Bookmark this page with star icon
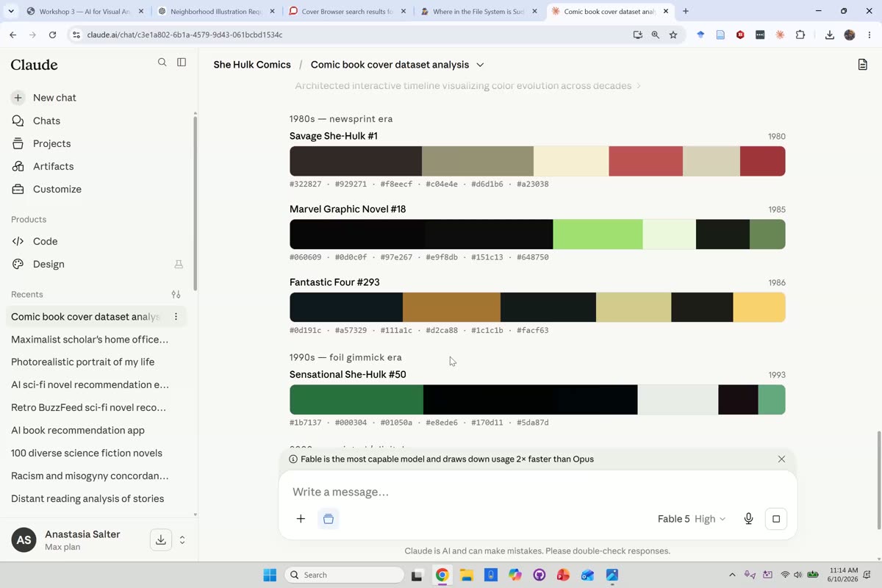The image size is (882, 588). click(x=673, y=35)
